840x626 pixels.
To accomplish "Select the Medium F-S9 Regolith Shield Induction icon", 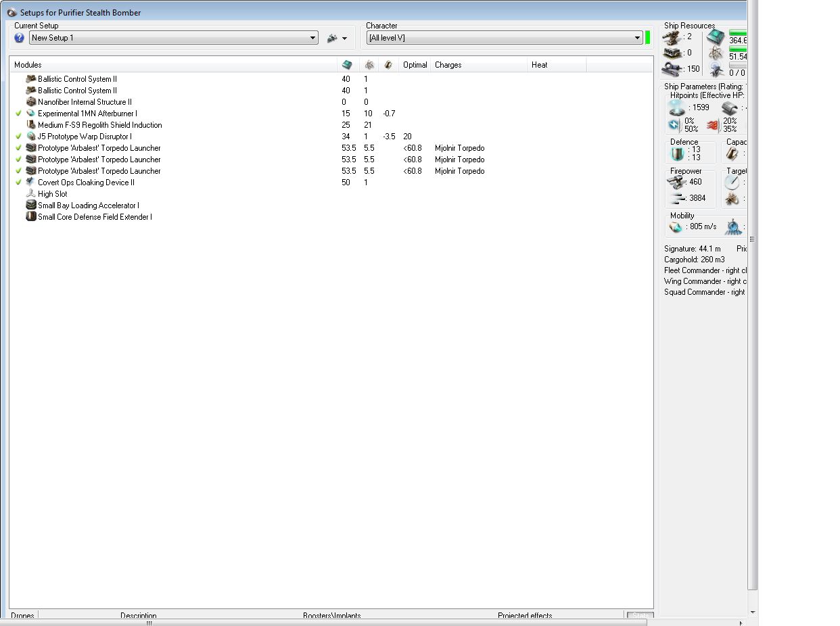I will (x=30, y=125).
